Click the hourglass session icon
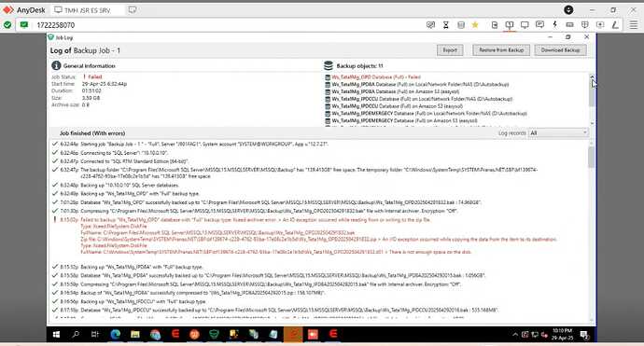The height and width of the screenshot is (346, 644). [x=445, y=25]
